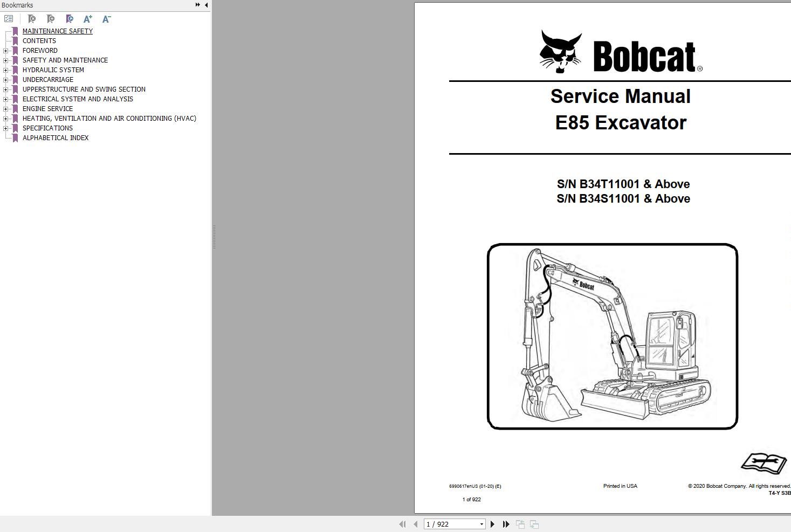The image size is (791, 532).
Task: Jump to the last page of the document
Action: [505, 523]
